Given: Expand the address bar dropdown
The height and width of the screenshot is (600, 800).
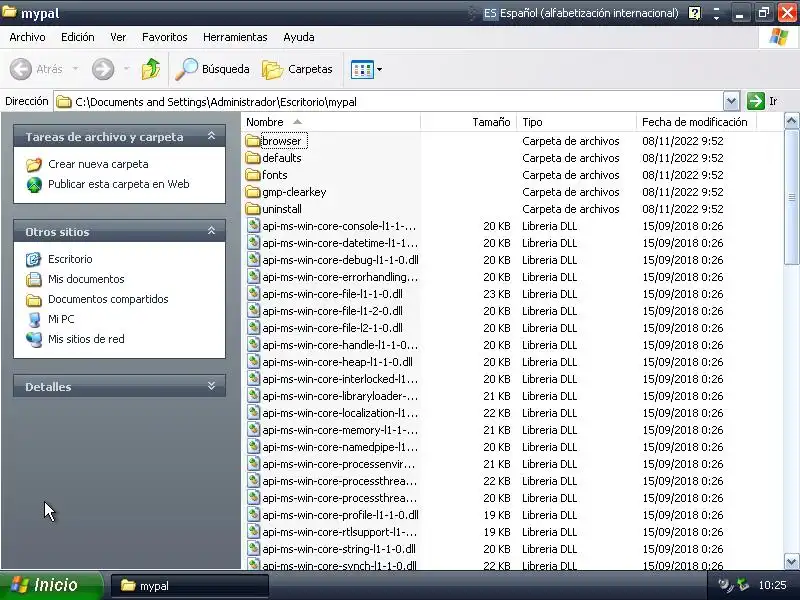Looking at the screenshot, I should click(731, 102).
